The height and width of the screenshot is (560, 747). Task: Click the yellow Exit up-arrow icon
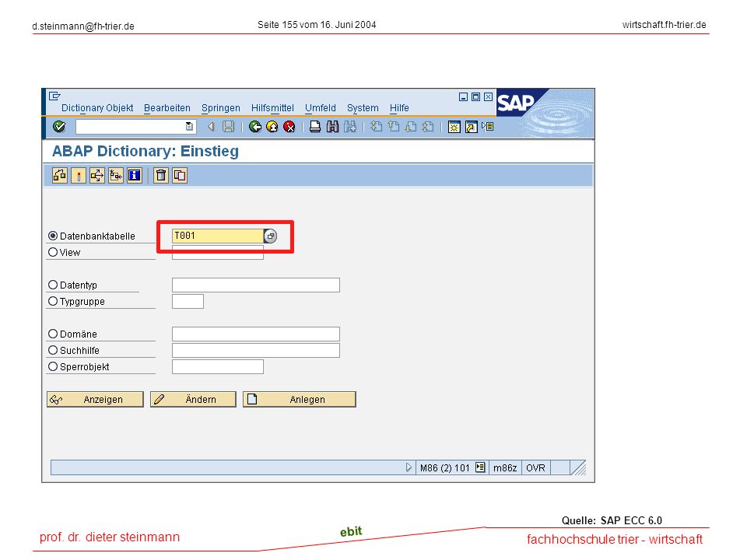pyautogui.click(x=272, y=127)
